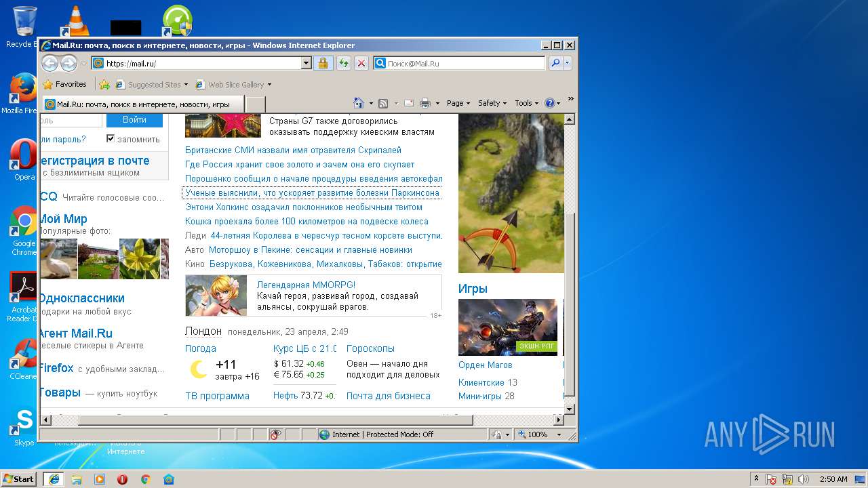This screenshot has height=488, width=868.
Task: Open the Start menu
Action: 19,479
